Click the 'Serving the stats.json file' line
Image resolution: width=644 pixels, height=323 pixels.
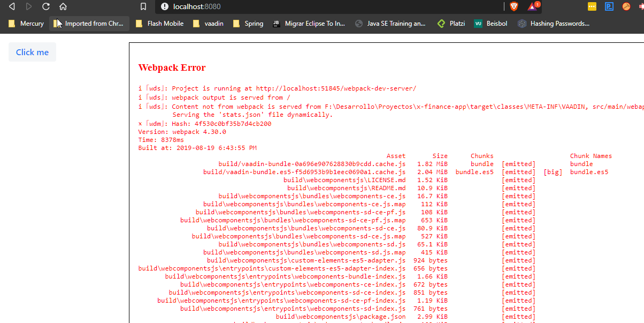(x=252, y=115)
